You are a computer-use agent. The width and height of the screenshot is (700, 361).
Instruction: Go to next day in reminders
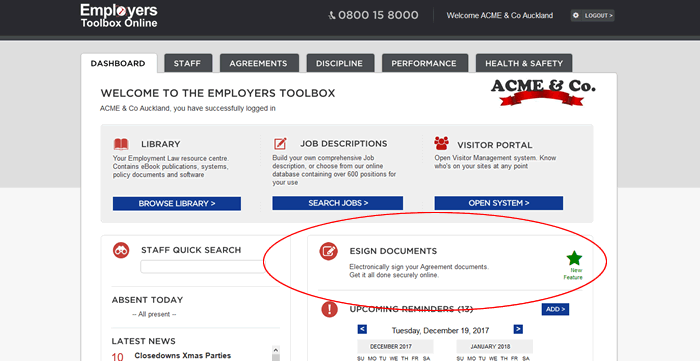(x=518, y=329)
